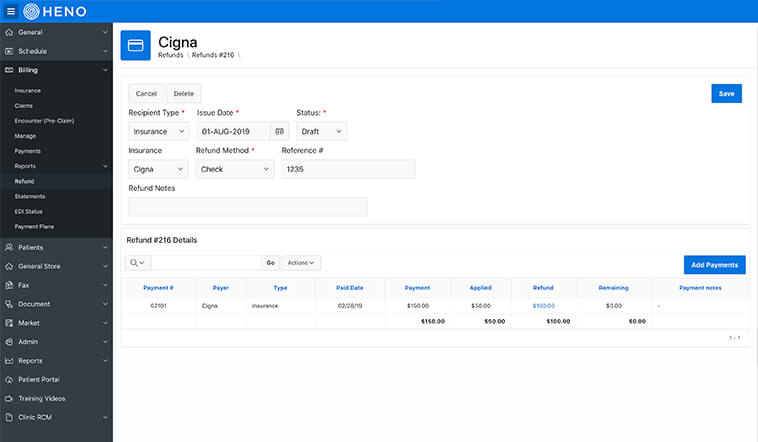Click the Delete button
Image resolution: width=758 pixels, height=442 pixels.
(184, 94)
